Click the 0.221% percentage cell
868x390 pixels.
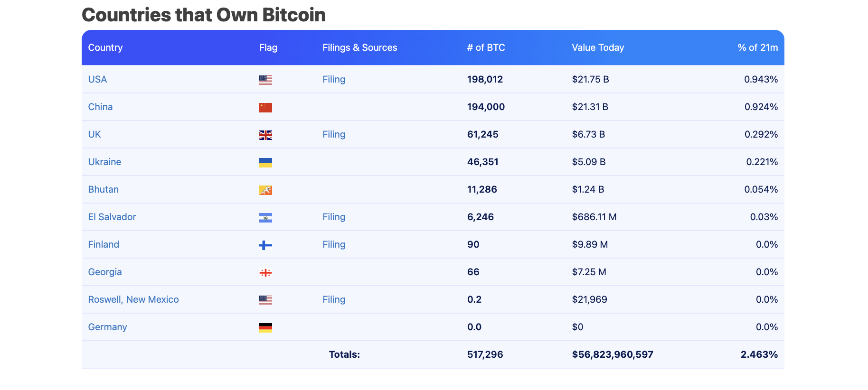(x=762, y=162)
